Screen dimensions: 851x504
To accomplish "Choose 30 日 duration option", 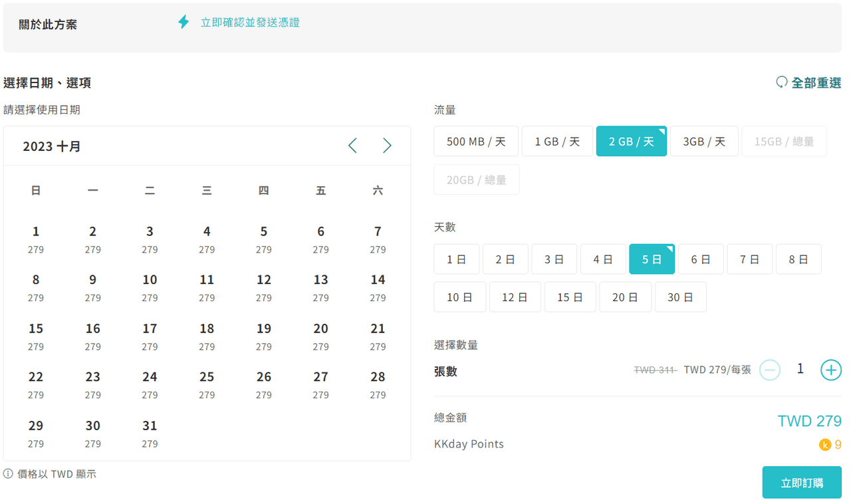I will coord(680,297).
